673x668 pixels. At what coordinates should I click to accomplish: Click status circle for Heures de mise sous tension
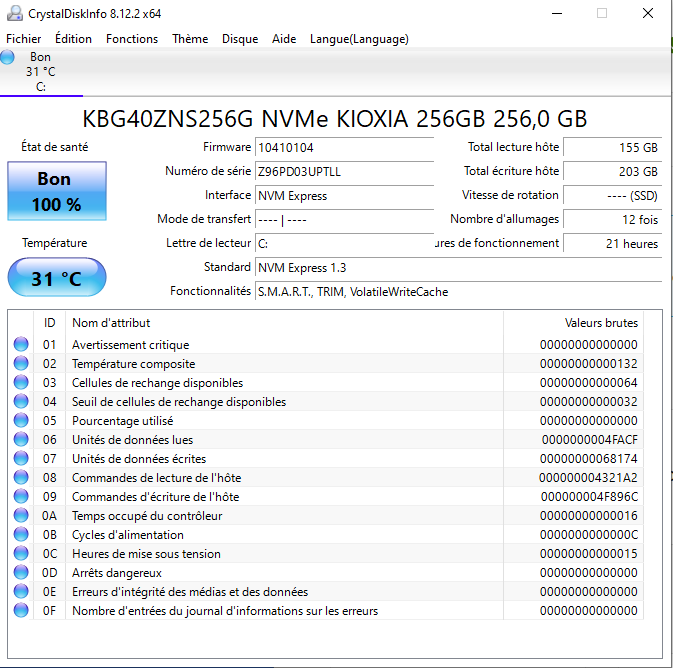pos(21,553)
